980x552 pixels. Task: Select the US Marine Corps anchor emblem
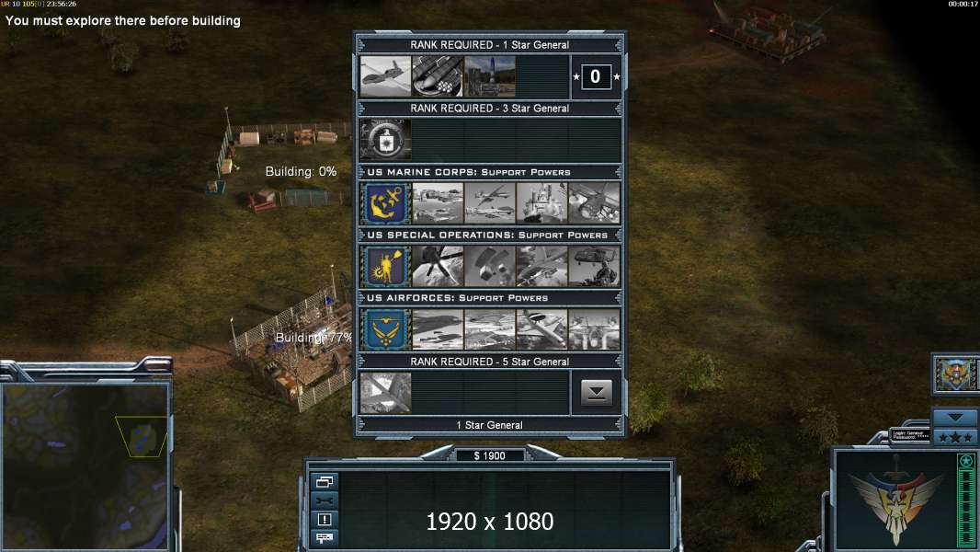(x=385, y=203)
